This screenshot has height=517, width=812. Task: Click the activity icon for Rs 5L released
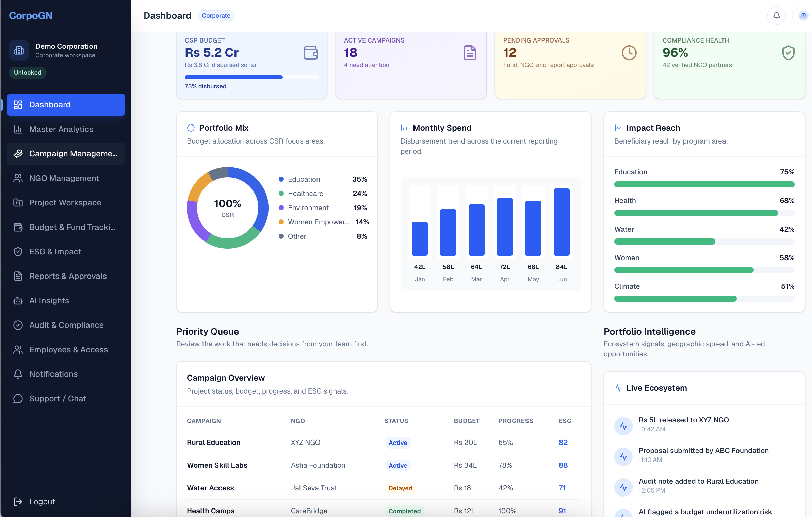coord(623,426)
